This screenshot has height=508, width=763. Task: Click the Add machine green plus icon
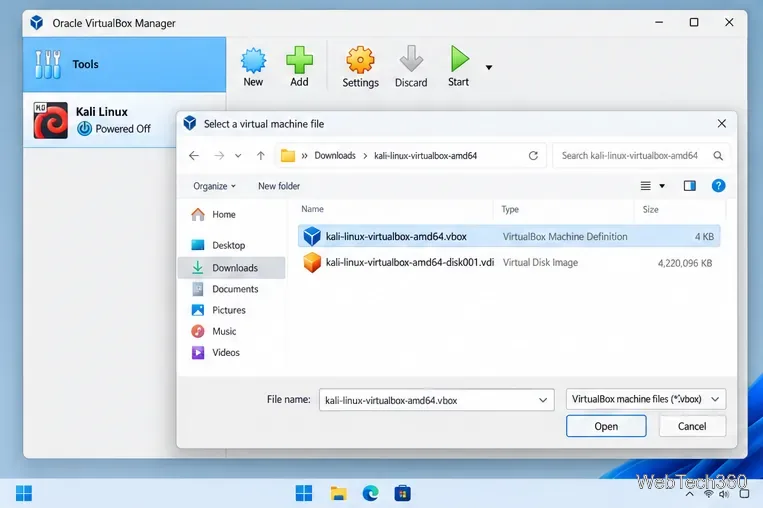[x=299, y=60]
